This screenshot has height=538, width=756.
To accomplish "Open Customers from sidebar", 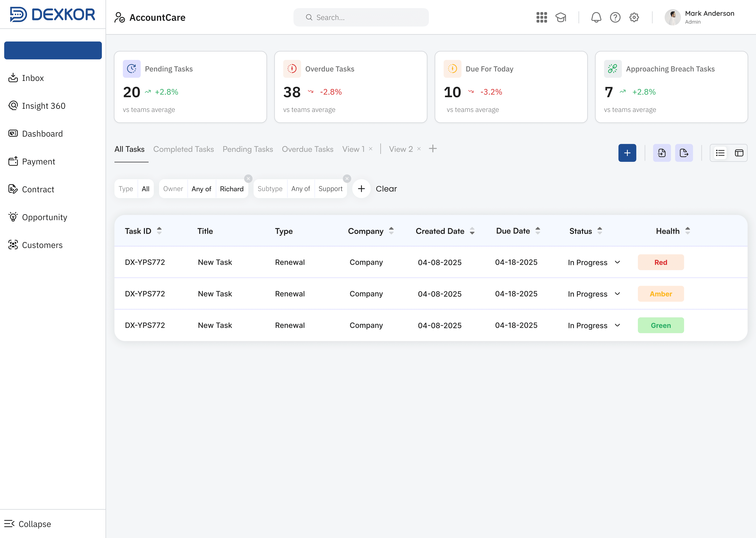I will [35, 245].
